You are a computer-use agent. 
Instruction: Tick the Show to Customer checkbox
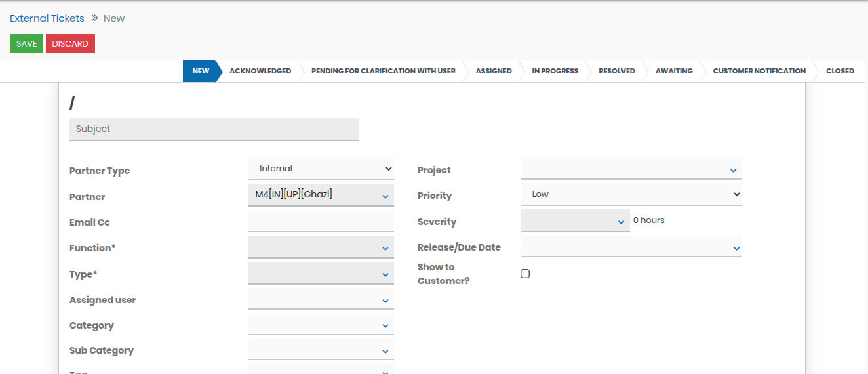click(525, 274)
